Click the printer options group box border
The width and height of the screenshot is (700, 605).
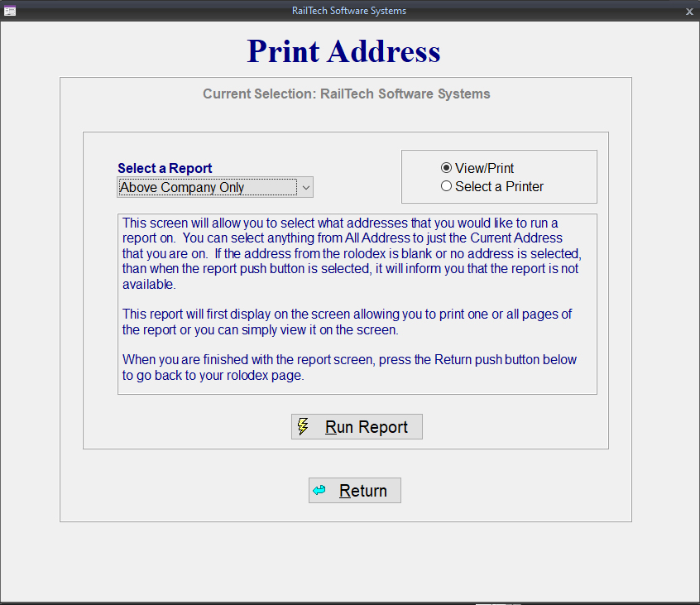[x=499, y=151]
